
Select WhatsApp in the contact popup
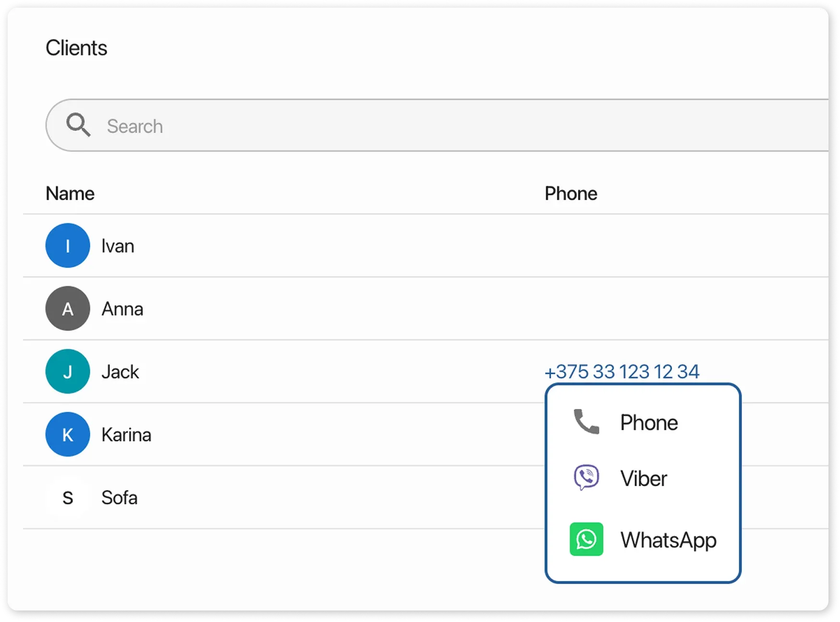668,540
